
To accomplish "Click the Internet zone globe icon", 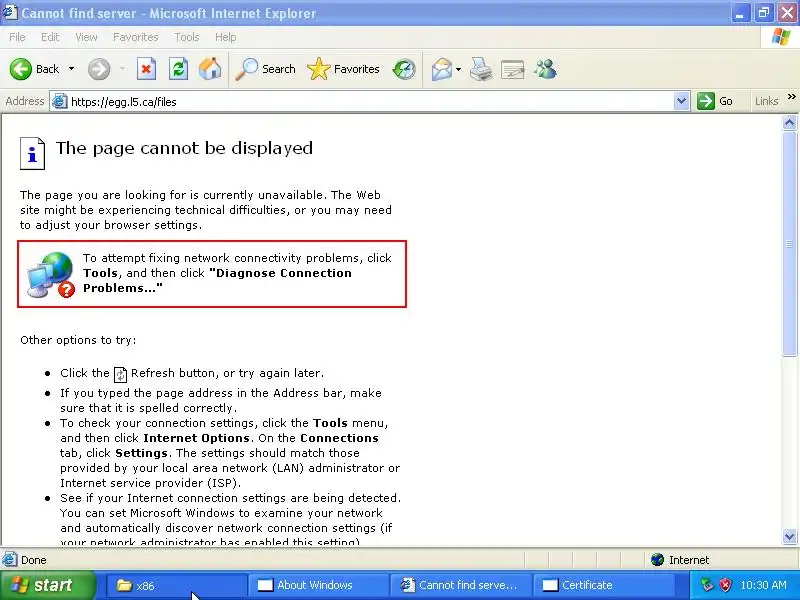I will point(658,560).
